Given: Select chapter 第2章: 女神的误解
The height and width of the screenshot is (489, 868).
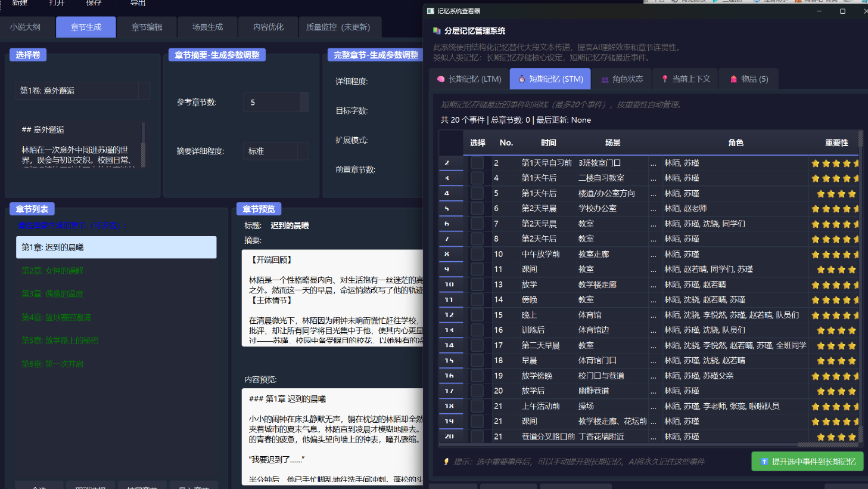Looking at the screenshot, I should (116, 270).
